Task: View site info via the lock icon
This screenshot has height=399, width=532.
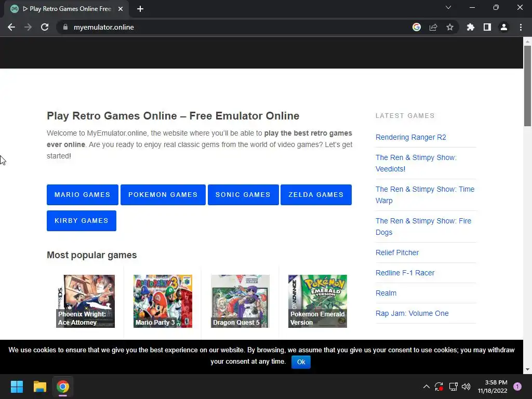Action: (65, 27)
